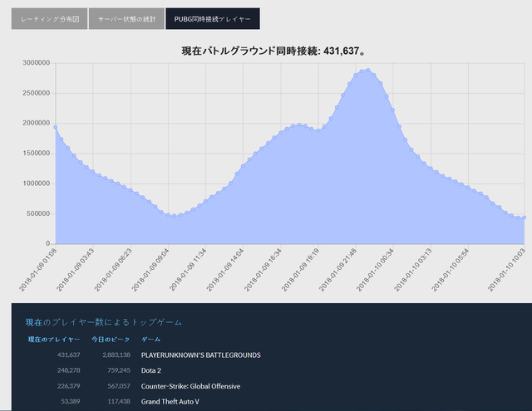
Task: Click the 1500000 y-axis label
Action: coord(37,153)
